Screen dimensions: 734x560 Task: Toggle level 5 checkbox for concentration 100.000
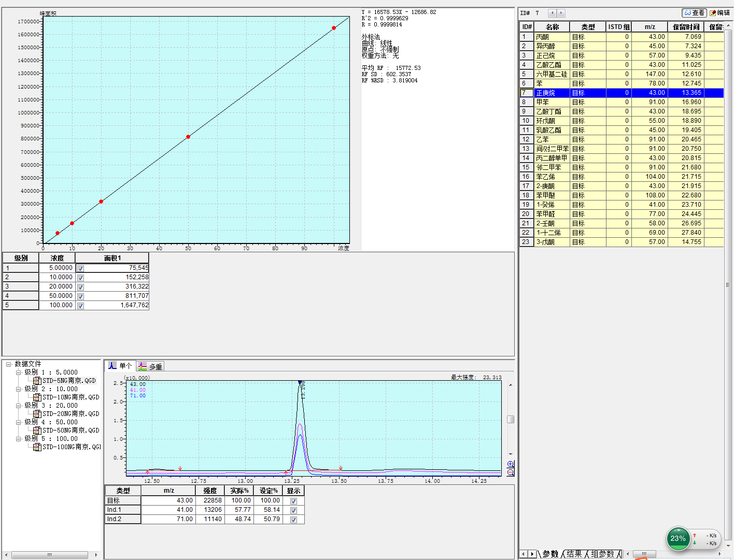pyautogui.click(x=80, y=306)
